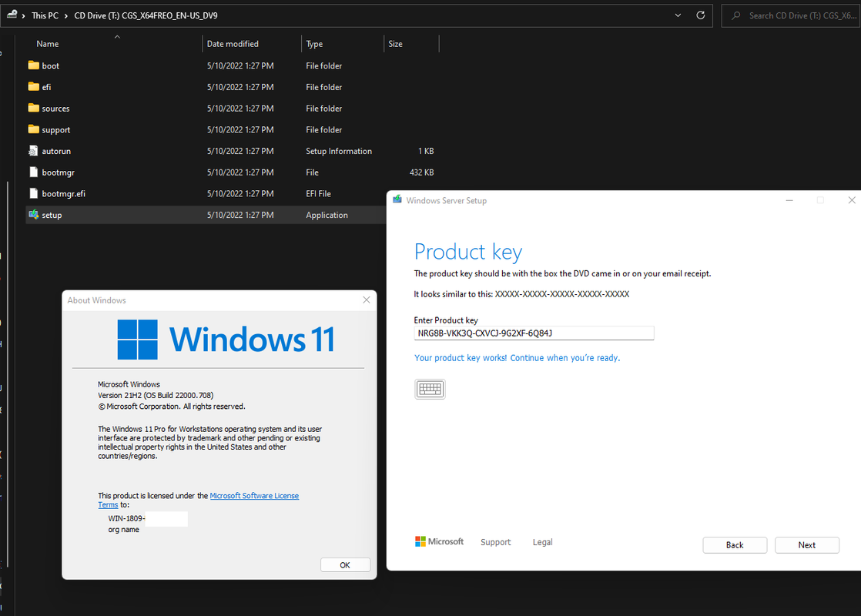Close the About Windows dialog

pos(367,300)
